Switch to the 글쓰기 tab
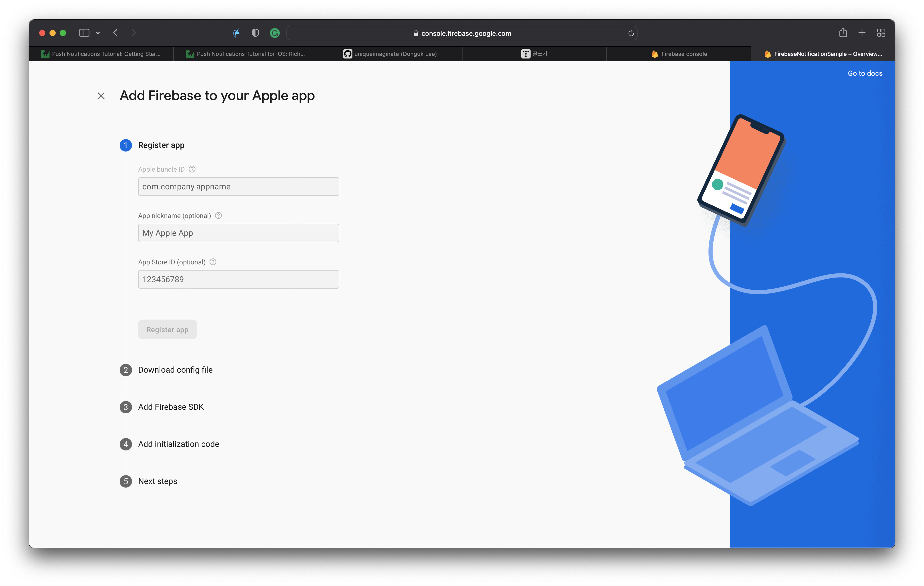 534,54
